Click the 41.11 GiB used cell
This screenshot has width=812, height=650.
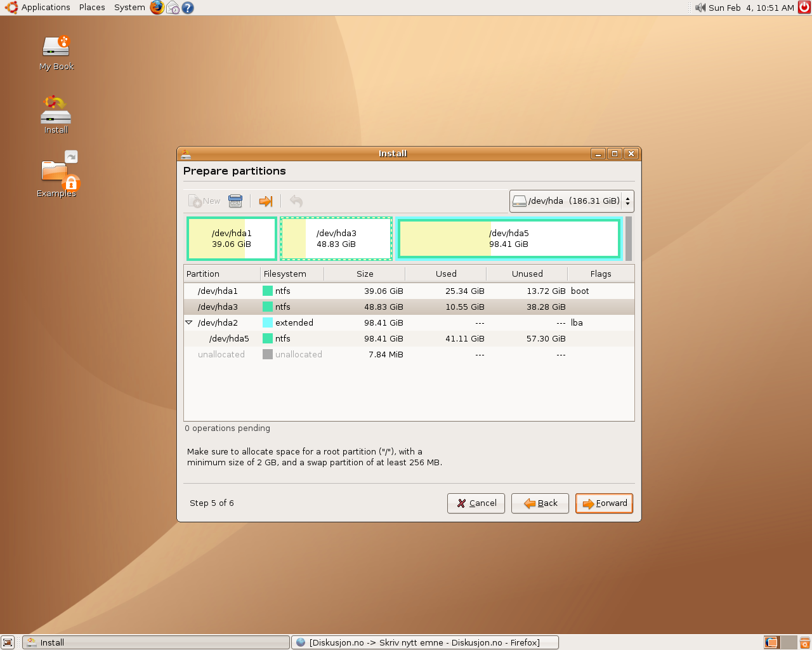tap(465, 339)
